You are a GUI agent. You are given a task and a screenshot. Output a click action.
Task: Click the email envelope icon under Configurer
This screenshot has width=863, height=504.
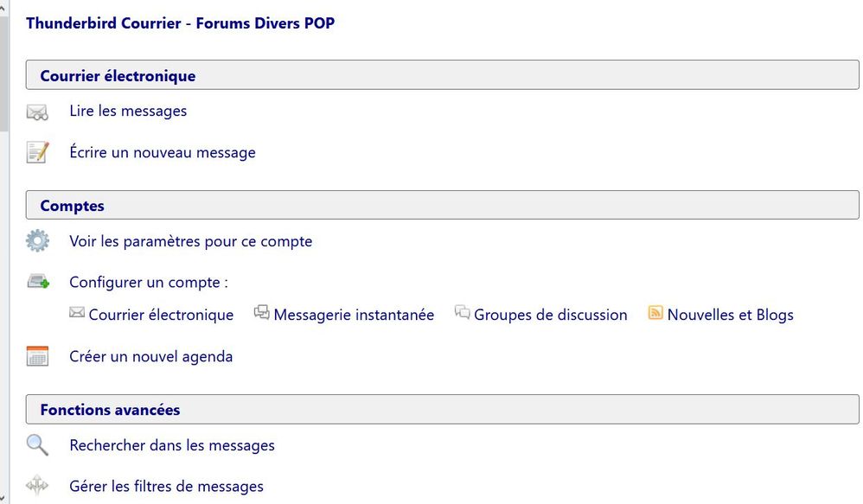pos(77,313)
